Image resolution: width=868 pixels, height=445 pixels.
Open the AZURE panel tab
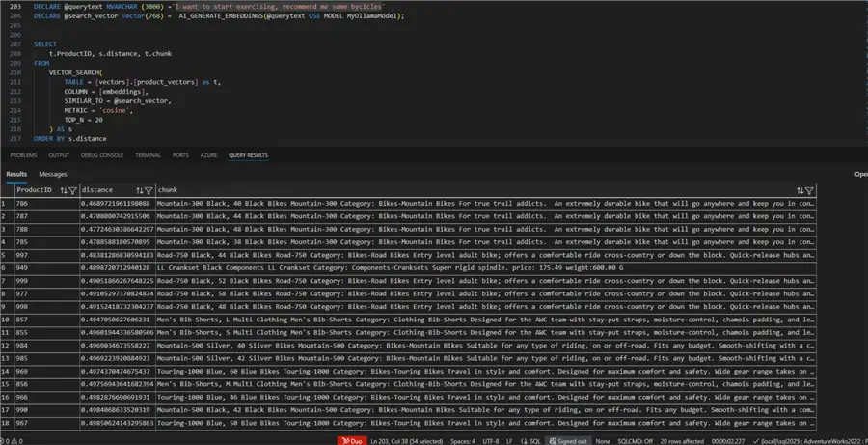208,155
